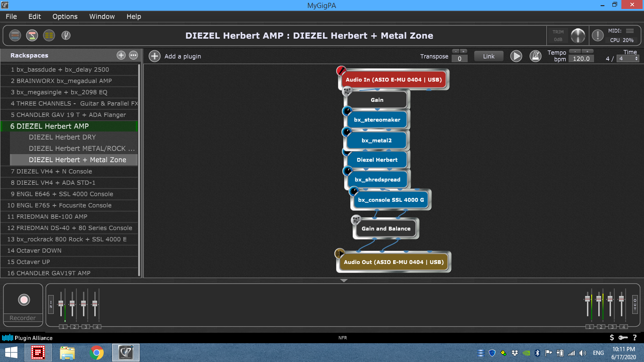
Task: Toggle the play button in the toolbar
Action: click(x=516, y=56)
